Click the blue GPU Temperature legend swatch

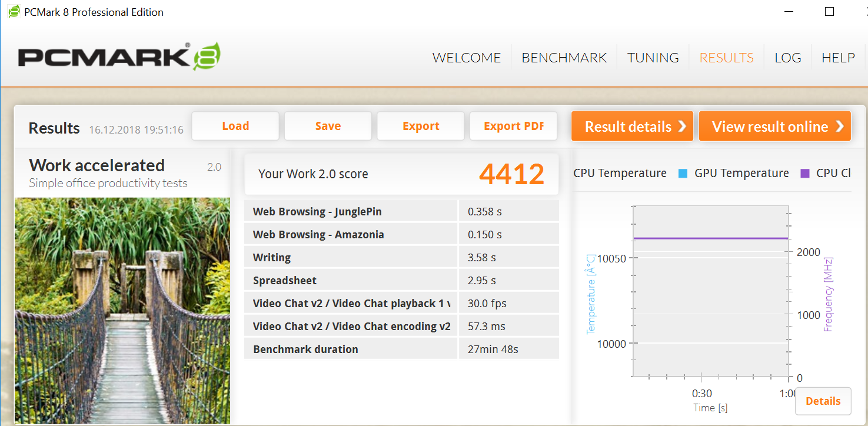click(683, 173)
